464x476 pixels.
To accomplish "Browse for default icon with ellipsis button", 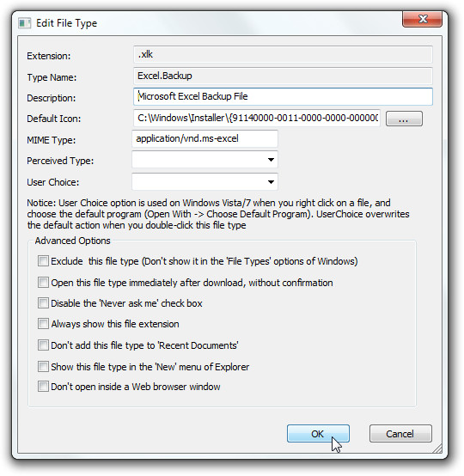I will point(404,119).
